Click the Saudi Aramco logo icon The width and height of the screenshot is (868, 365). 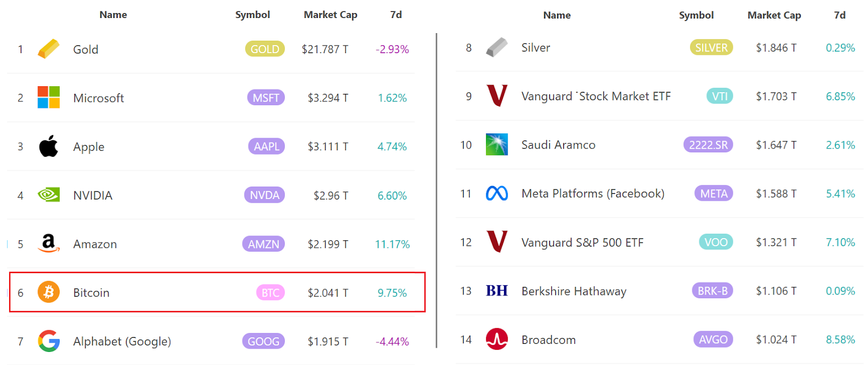(496, 145)
